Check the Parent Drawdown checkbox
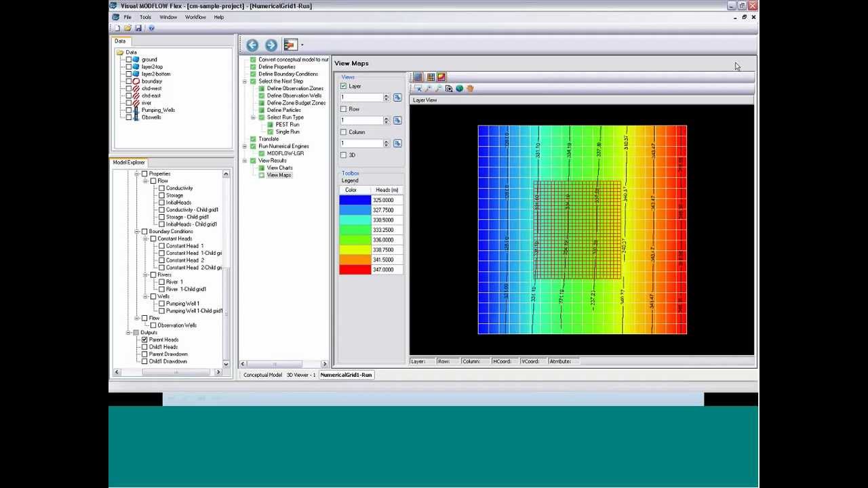Viewport: 868px width, 488px height. pyautogui.click(x=144, y=354)
